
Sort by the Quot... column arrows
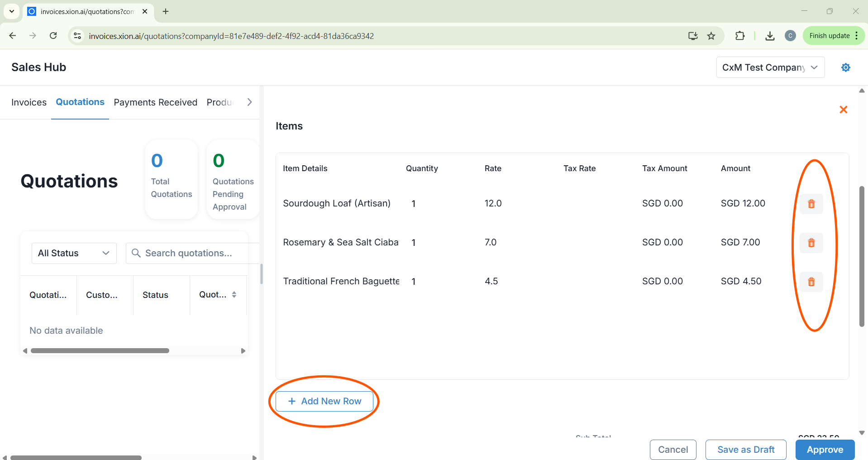[x=234, y=295]
